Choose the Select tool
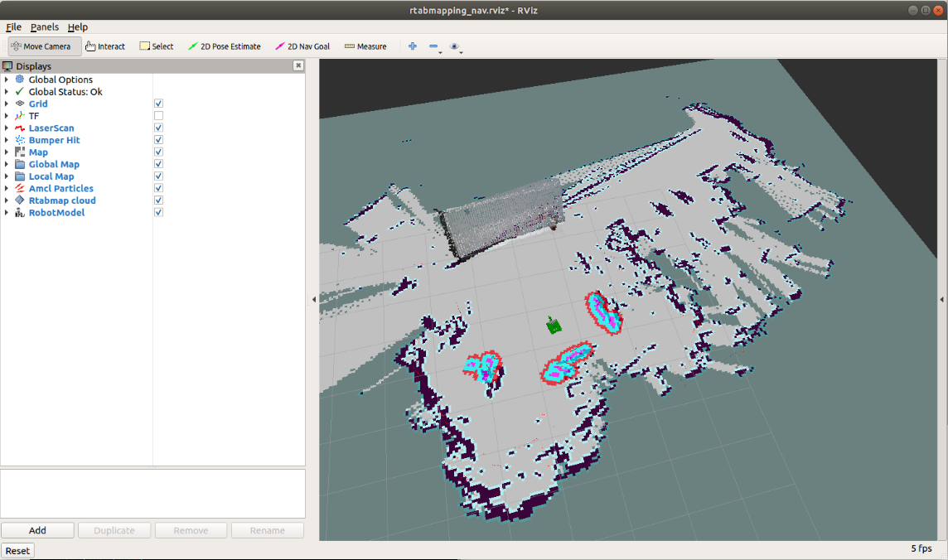The height and width of the screenshot is (560, 948). (157, 46)
